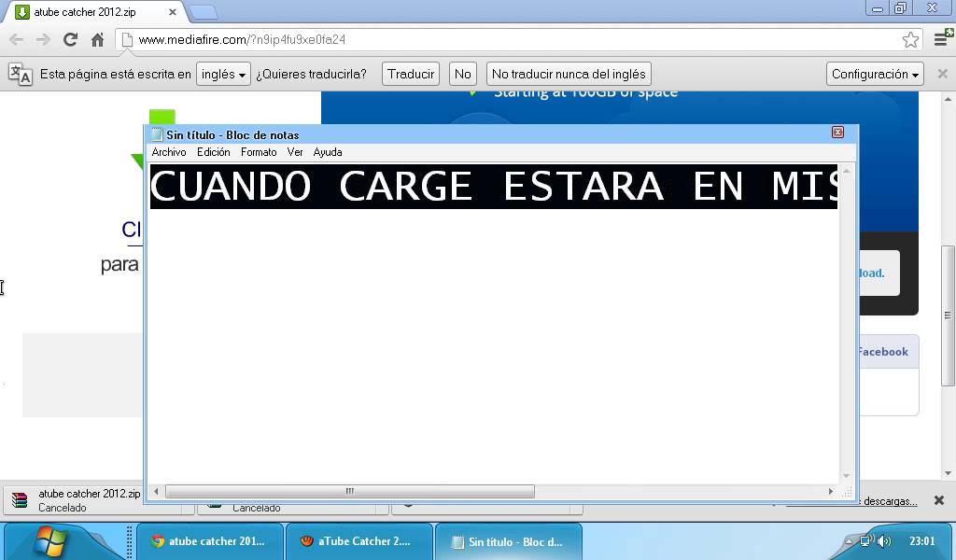Click the Mediafire URL in the address bar
Image resolution: width=956 pixels, height=560 pixels.
(242, 39)
